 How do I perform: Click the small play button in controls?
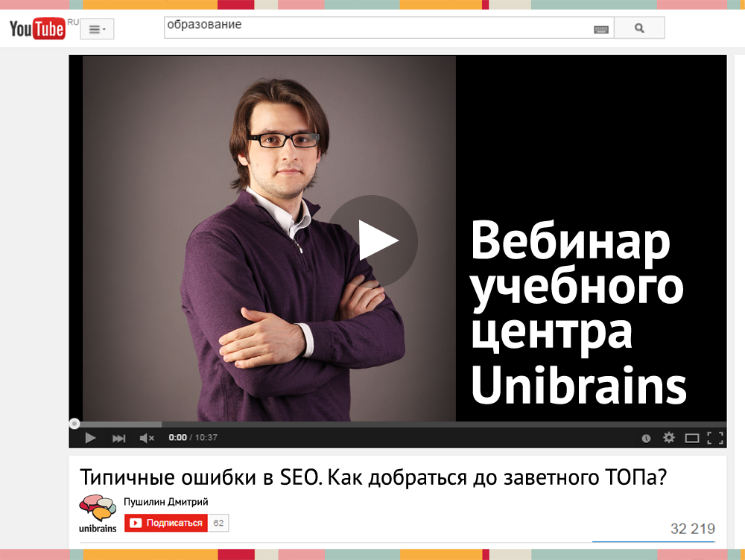coord(90,438)
